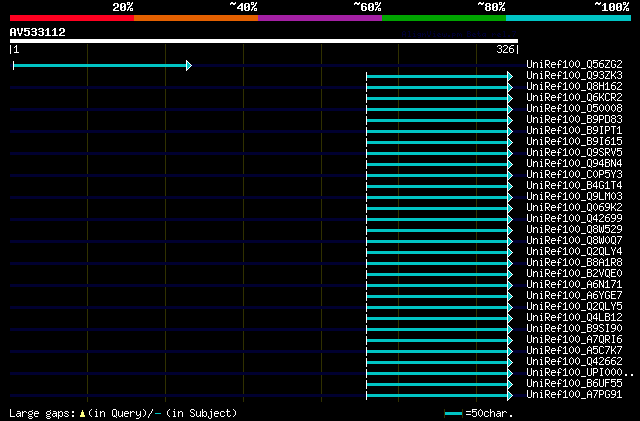
Task: Click the arrowhead ending the B6UF55 alignment
Action: [x=510, y=385]
